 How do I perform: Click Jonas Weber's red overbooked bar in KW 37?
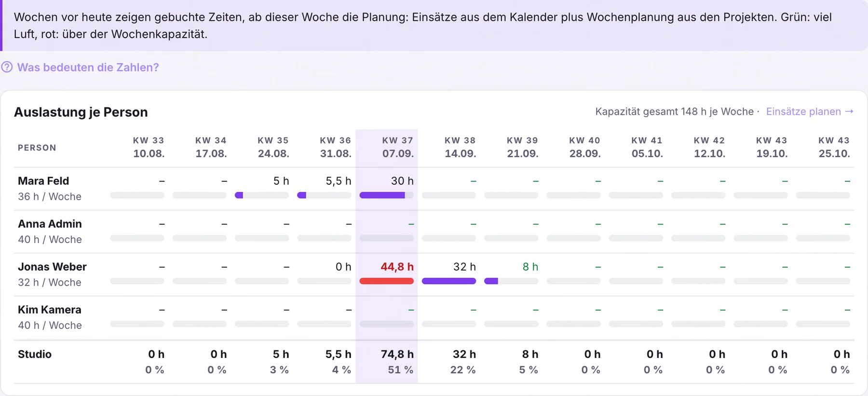pos(387,281)
